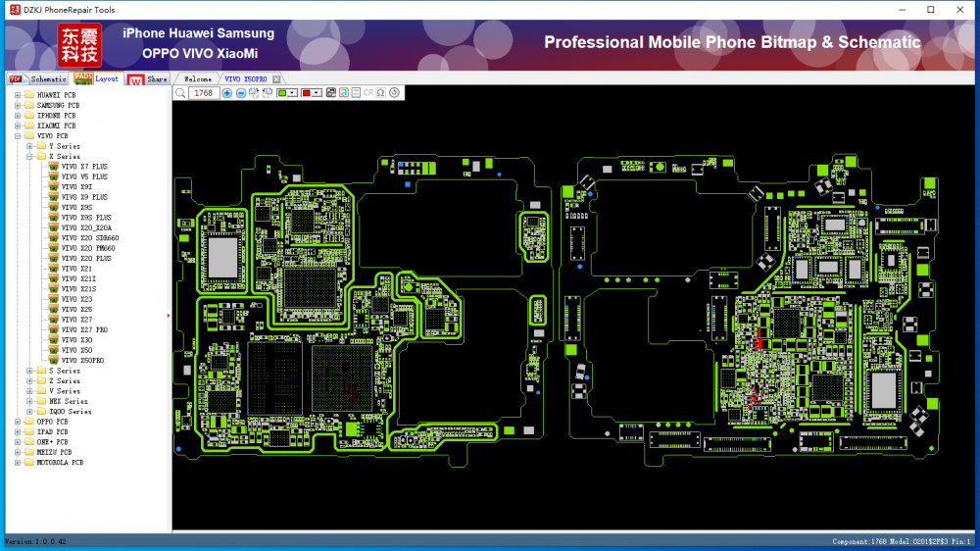The height and width of the screenshot is (551, 980).
Task: Open VIVO X20_X20A board file
Action: (x=86, y=227)
